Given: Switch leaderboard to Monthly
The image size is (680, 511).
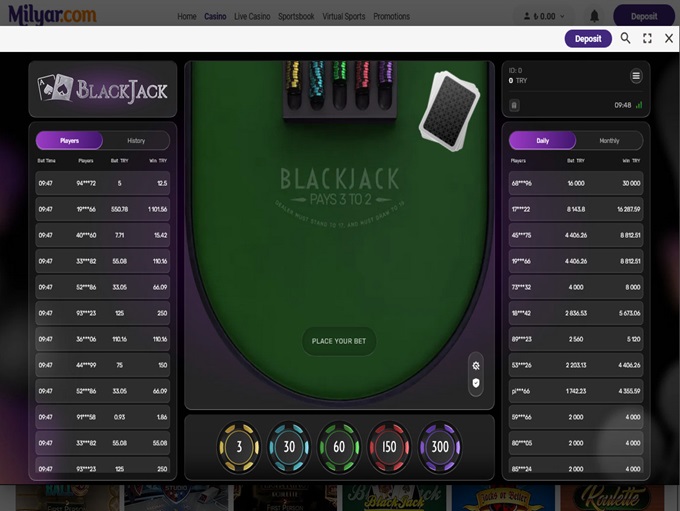Looking at the screenshot, I should (609, 141).
